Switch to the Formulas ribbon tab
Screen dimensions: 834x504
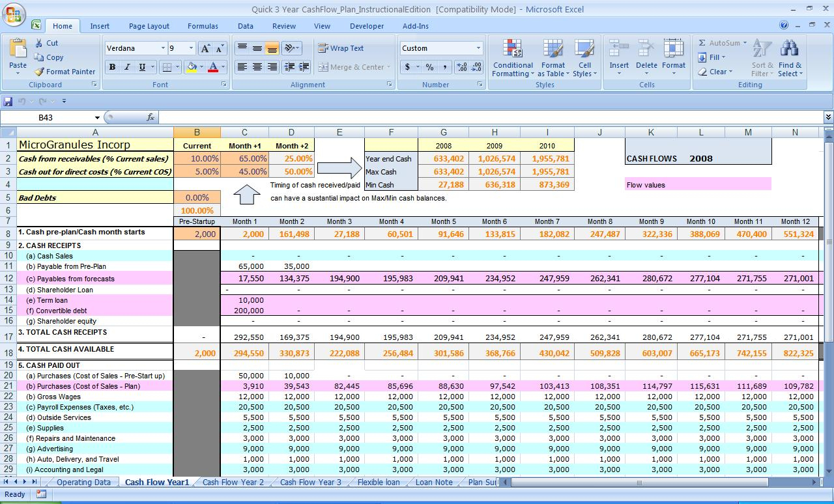coord(203,26)
